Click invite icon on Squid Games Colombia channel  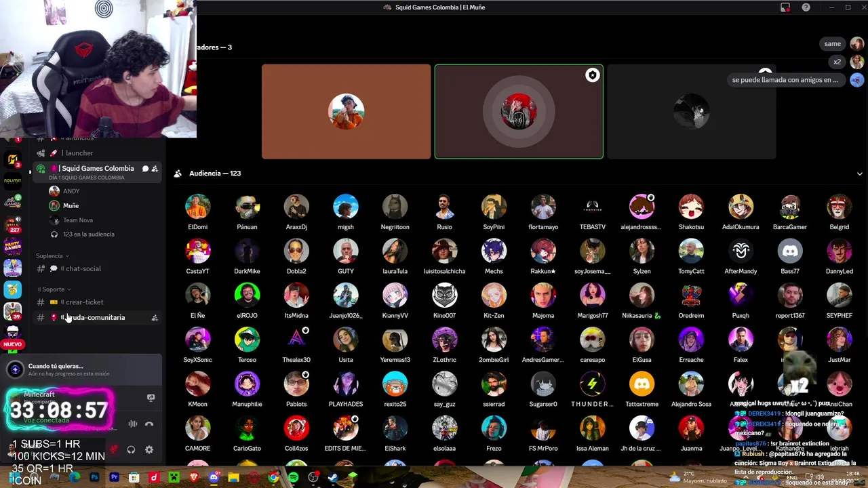155,169
